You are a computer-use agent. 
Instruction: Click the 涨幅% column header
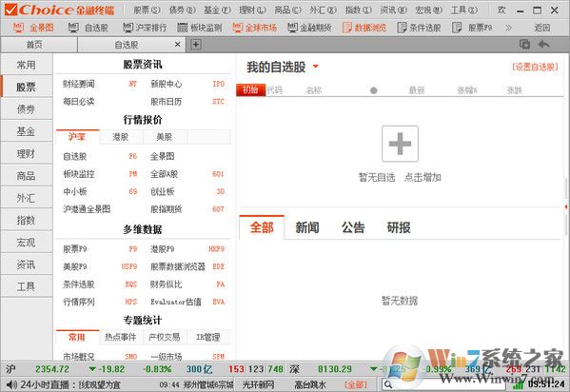pos(467,90)
